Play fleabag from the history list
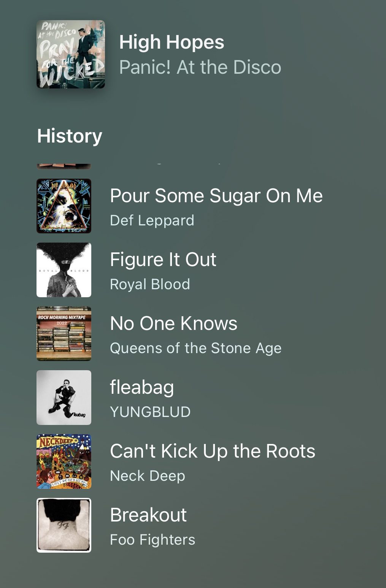 [x=142, y=387]
